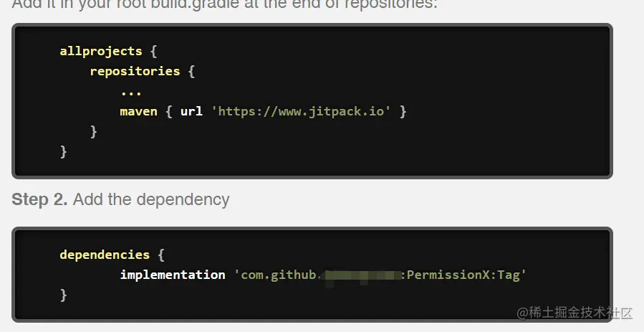The height and width of the screenshot is (332, 644).
Task: Click the 'PermissionX:Tag' text
Action: (466, 275)
